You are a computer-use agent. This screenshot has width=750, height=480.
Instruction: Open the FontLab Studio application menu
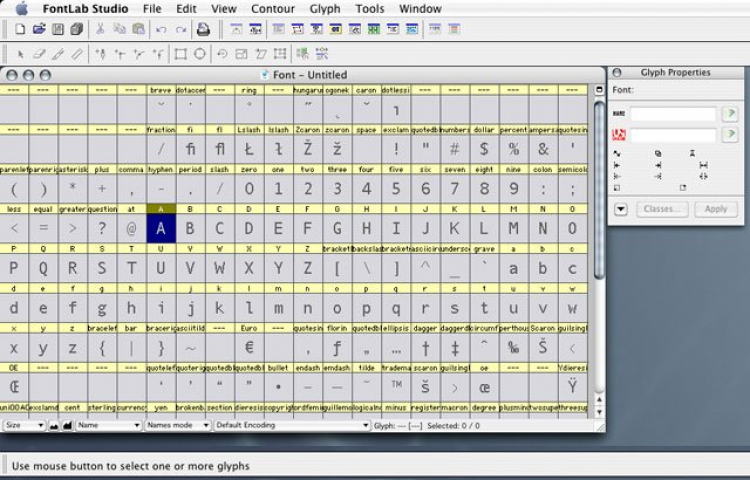click(x=86, y=9)
